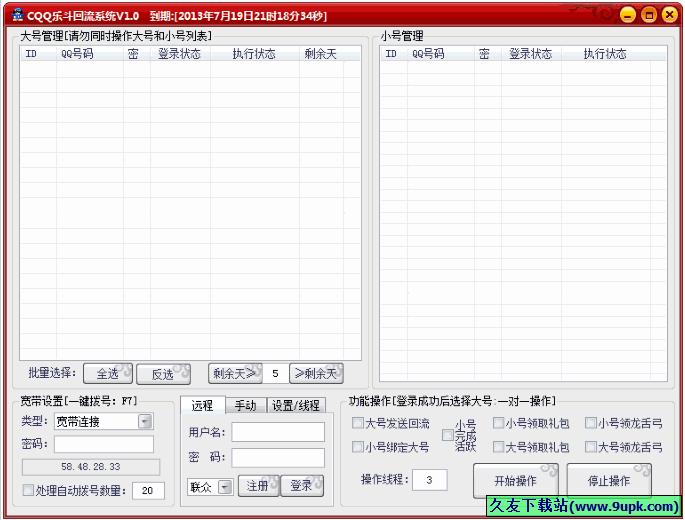Focus the remaining days value field showing 5

[x=275, y=374]
